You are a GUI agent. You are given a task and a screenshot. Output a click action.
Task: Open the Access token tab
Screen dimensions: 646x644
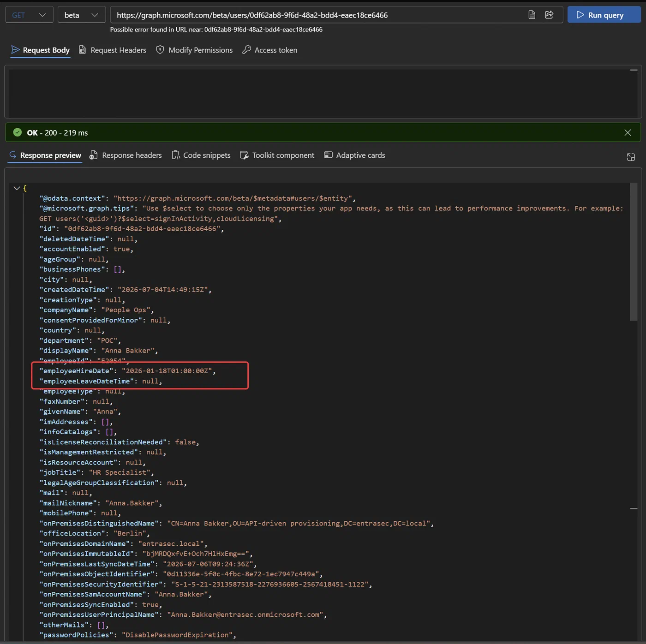click(x=270, y=50)
